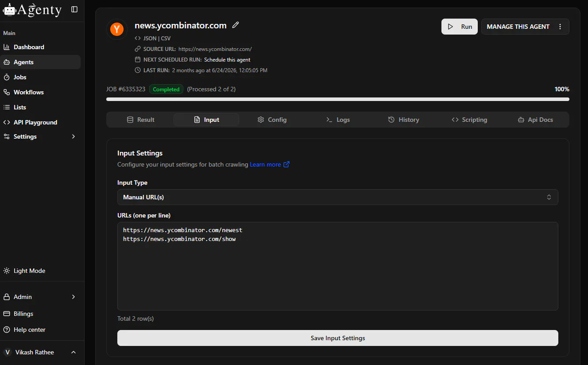Image resolution: width=588 pixels, height=365 pixels.
Task: Click the newest URL line
Action: [x=183, y=230]
